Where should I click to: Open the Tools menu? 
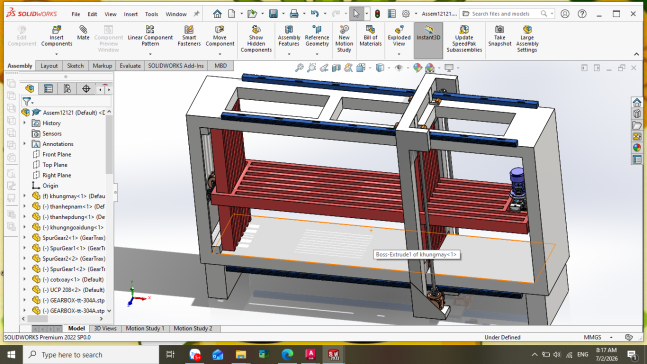(x=151, y=14)
